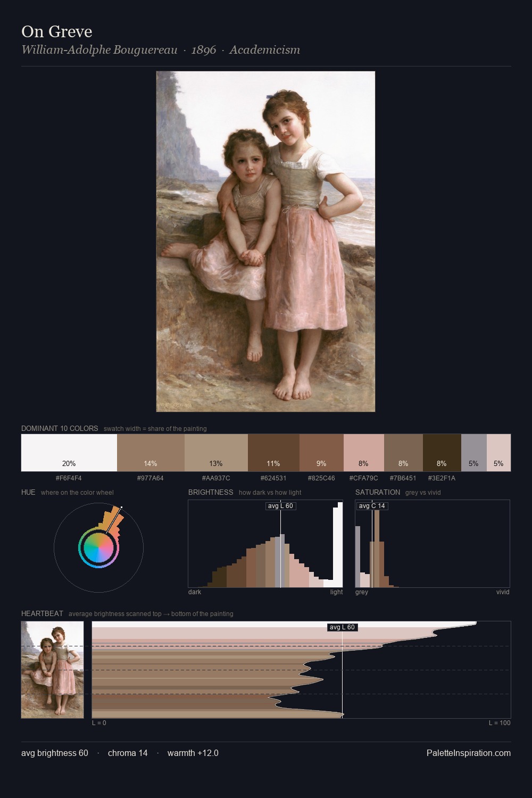Click the artist name William-Adolphe Bouguereau
Screen dimensions: 532x798
point(99,50)
